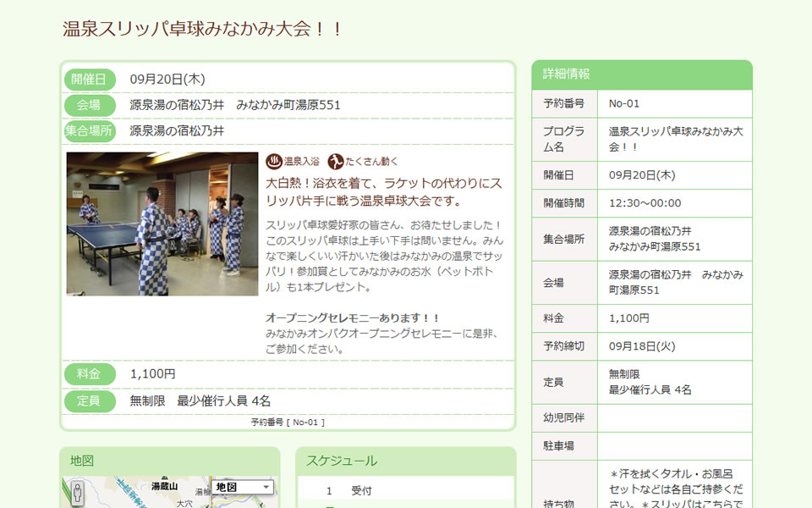Select date text 09月20日(木) in main card

click(x=167, y=80)
